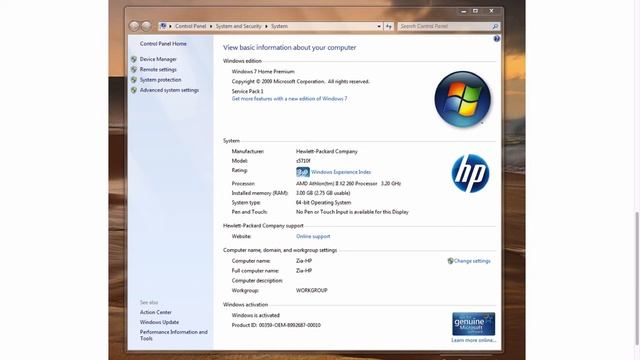Open Windows Update link
Image resolution: width=640 pixels, height=360 pixels.
click(159, 322)
